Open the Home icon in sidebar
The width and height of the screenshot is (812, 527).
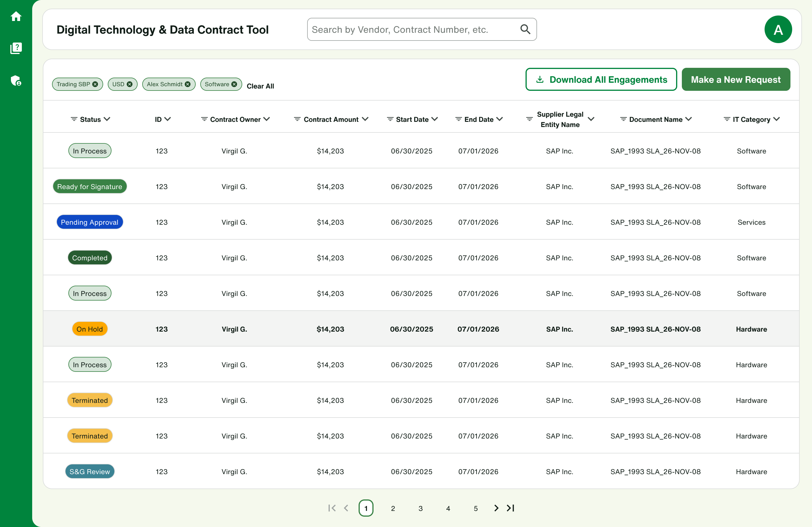point(16,16)
